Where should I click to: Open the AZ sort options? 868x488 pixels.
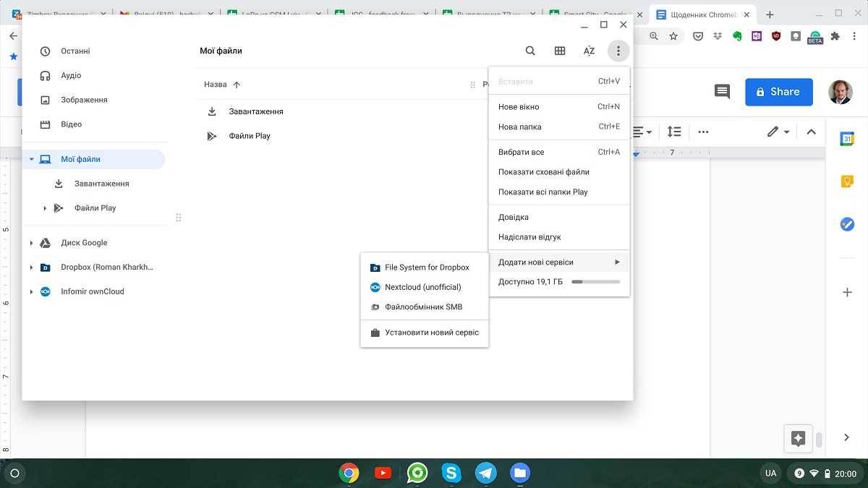tap(589, 51)
